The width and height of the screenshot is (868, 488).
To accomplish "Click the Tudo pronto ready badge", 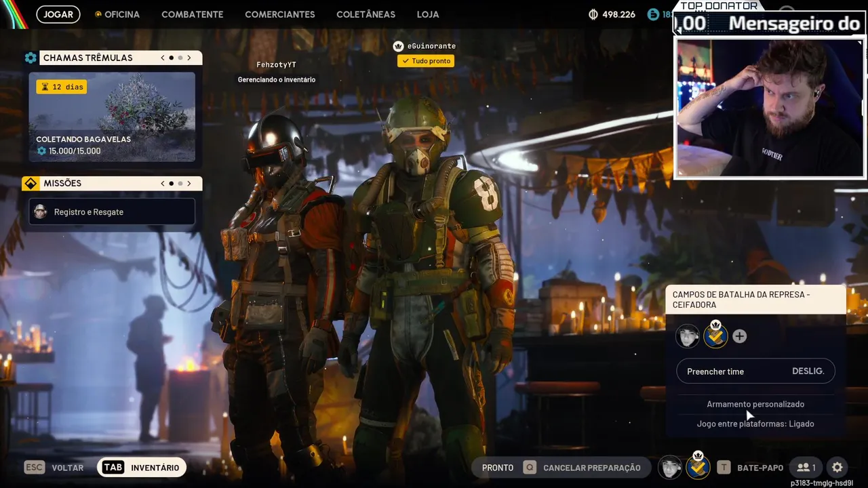I will pos(426,61).
